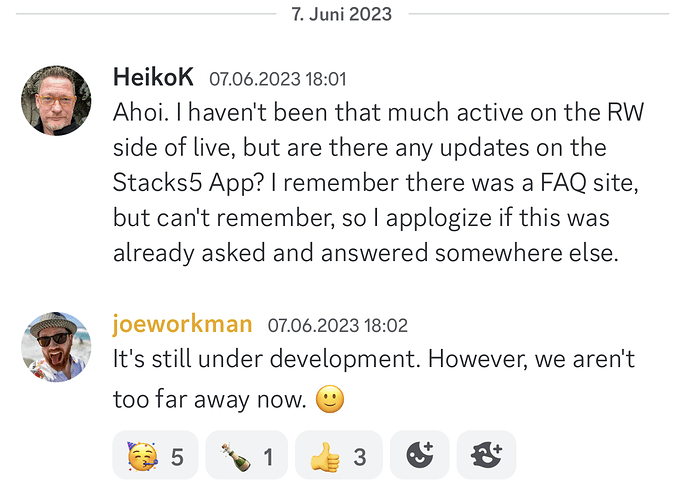Viewport: 685px width, 500px height.
Task: Click the smiley emoji in joeworkman's message
Action: (x=330, y=399)
